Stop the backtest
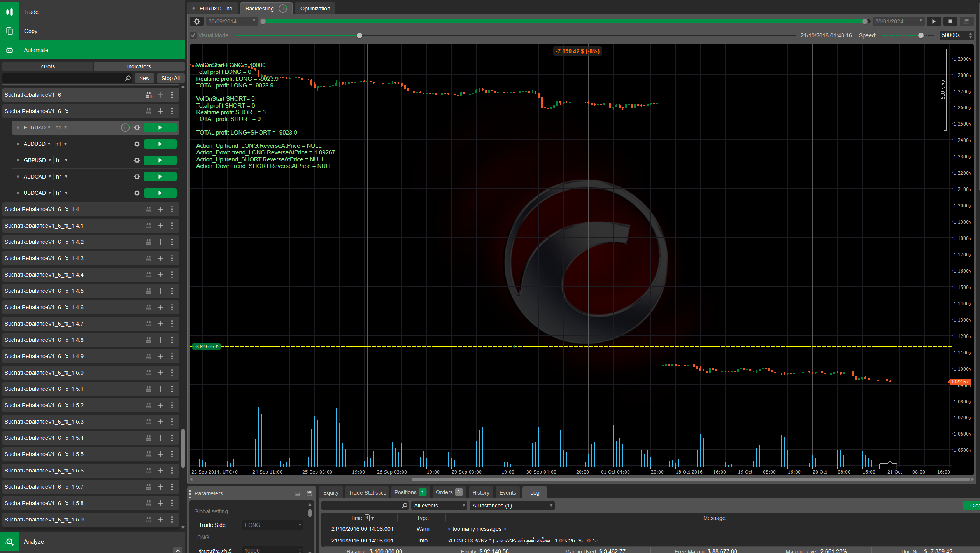The width and height of the screenshot is (980, 553). 950,21
